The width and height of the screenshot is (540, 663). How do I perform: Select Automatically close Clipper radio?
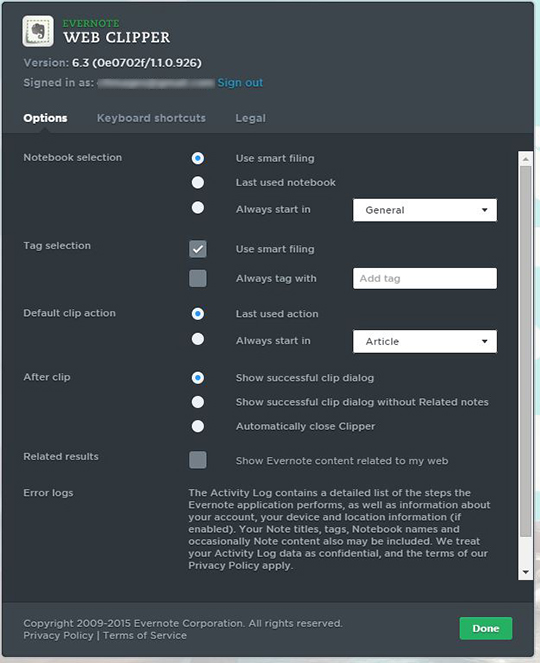coord(197,426)
